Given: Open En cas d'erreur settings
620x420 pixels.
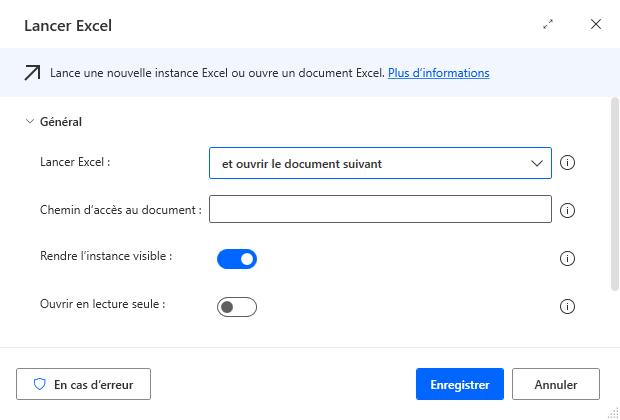Looking at the screenshot, I should point(83,384).
